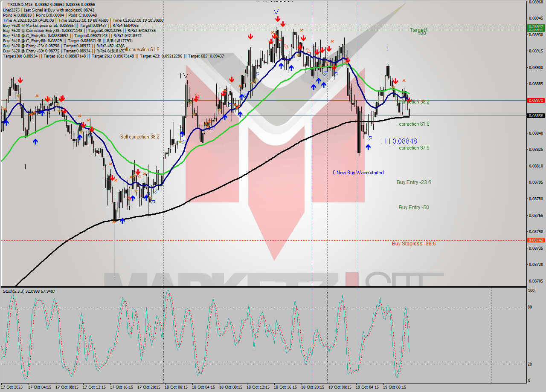The width and height of the screenshot is (546, 392).
Task: Click the 'Buy Entry -23.6' label
Action: pyautogui.click(x=414, y=182)
